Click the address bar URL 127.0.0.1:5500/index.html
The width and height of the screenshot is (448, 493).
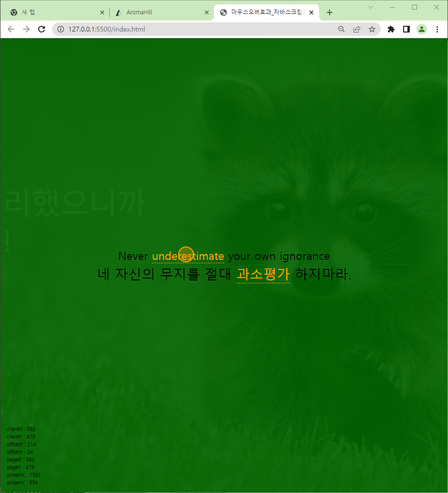(107, 29)
